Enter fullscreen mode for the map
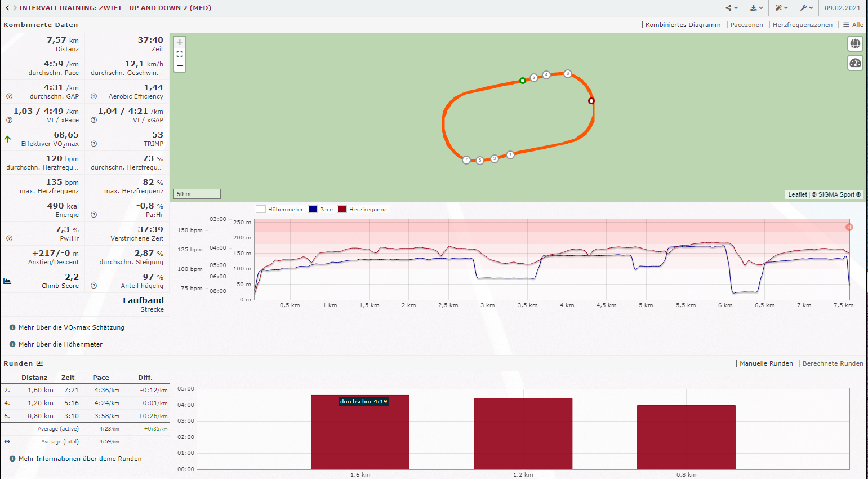Image resolution: width=868 pixels, height=479 pixels. pos(180,54)
